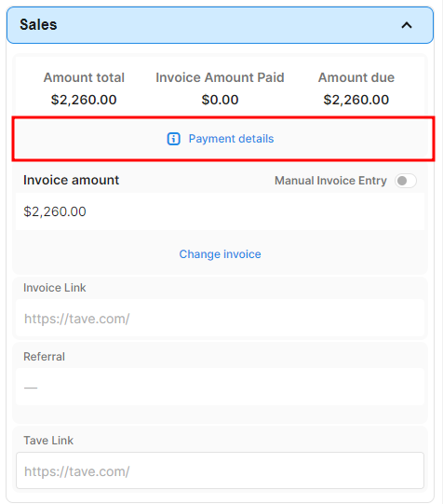Click the Change invoice link
This screenshot has height=504, width=443.
pyautogui.click(x=221, y=254)
